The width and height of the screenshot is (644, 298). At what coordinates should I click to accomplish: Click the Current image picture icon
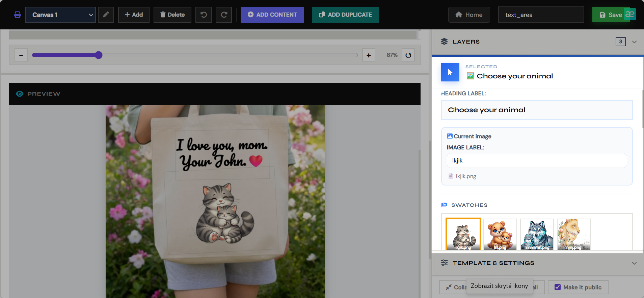pos(450,136)
